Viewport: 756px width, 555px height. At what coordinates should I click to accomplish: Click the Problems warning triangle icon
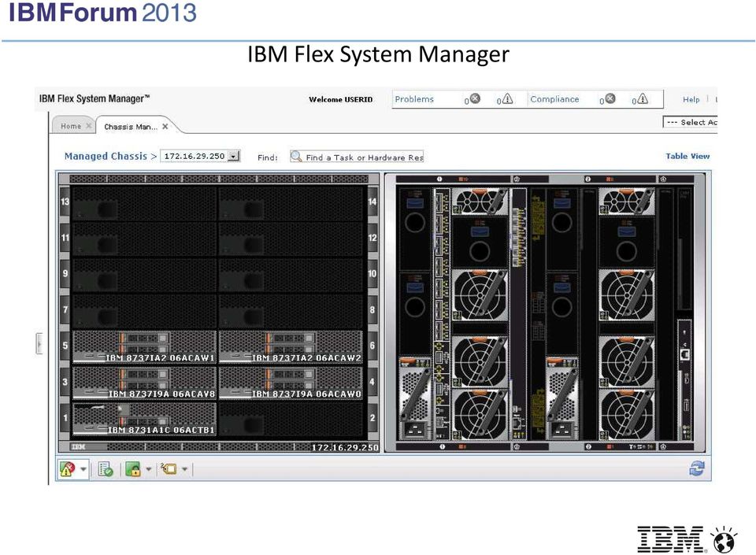point(507,99)
